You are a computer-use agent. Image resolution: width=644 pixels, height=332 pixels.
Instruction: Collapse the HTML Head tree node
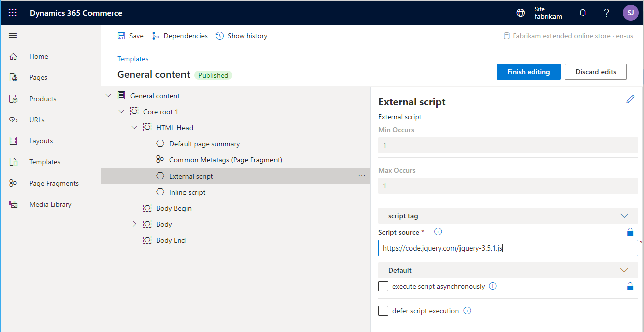(134, 127)
